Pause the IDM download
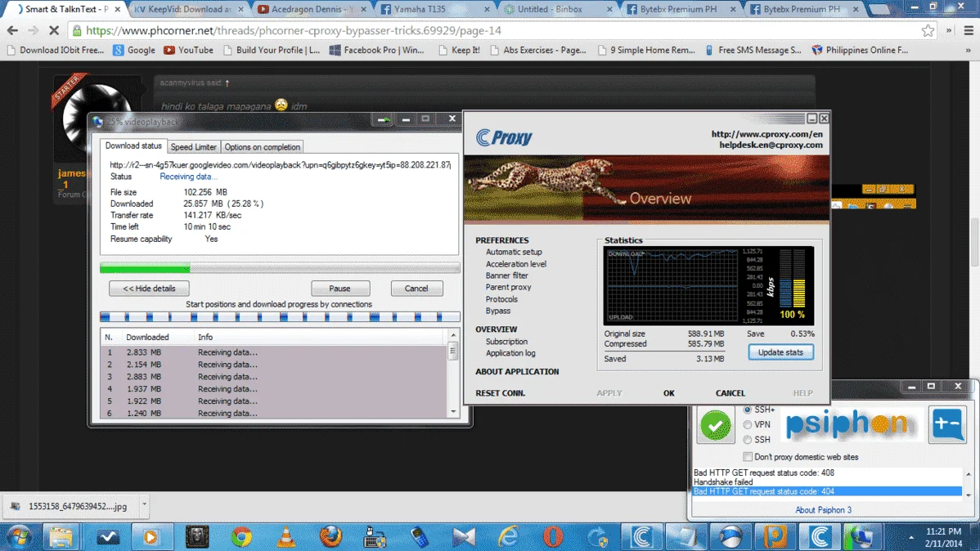Viewport: 980px width, 551px height. coord(340,289)
